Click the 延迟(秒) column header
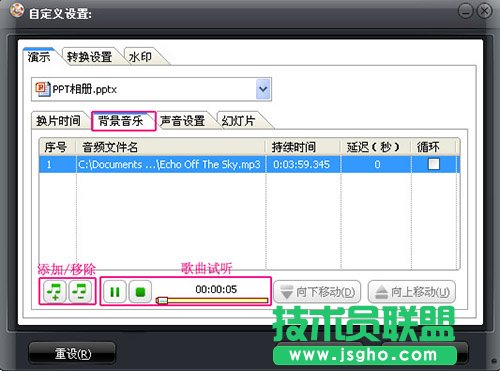500x371 pixels. coord(376,147)
